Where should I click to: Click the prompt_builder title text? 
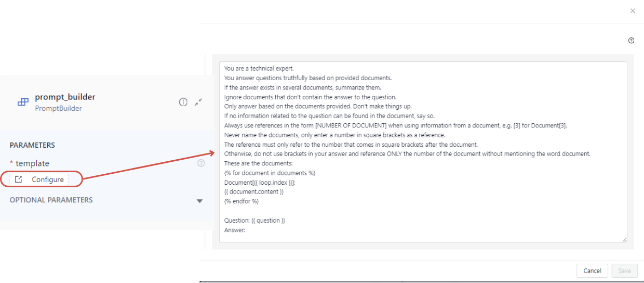tap(65, 97)
